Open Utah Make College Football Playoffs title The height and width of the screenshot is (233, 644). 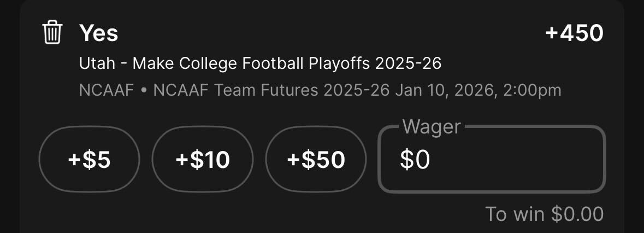(x=260, y=63)
